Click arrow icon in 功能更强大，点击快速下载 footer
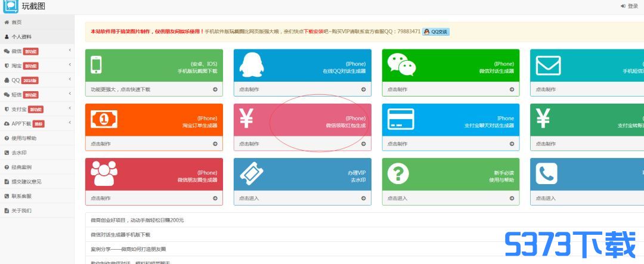 215,89
